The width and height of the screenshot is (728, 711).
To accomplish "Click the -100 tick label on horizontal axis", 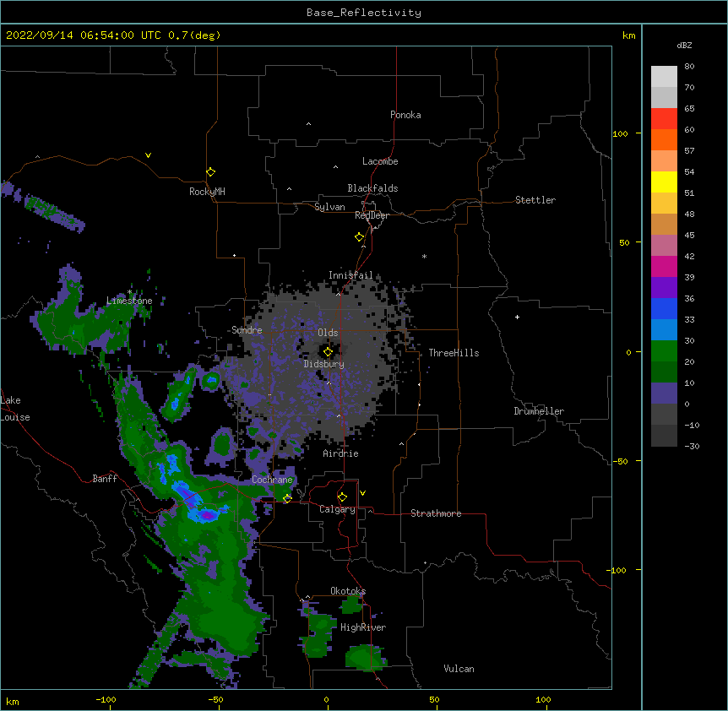I will (106, 699).
